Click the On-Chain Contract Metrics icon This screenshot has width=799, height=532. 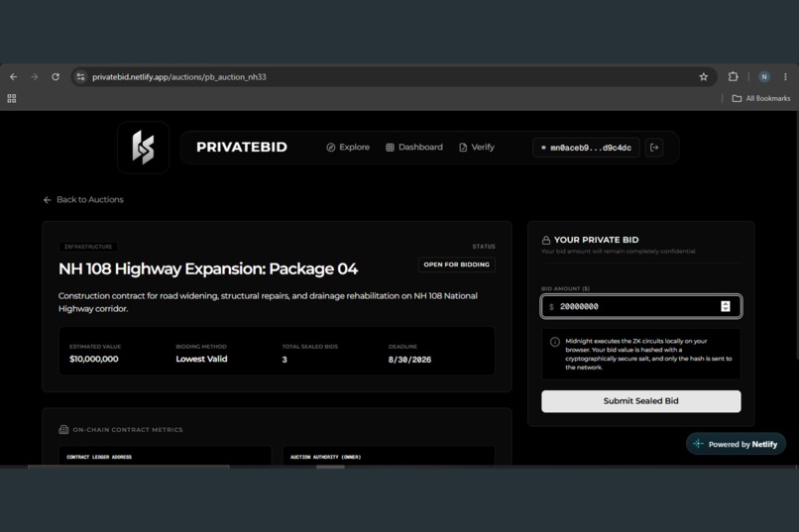point(63,430)
